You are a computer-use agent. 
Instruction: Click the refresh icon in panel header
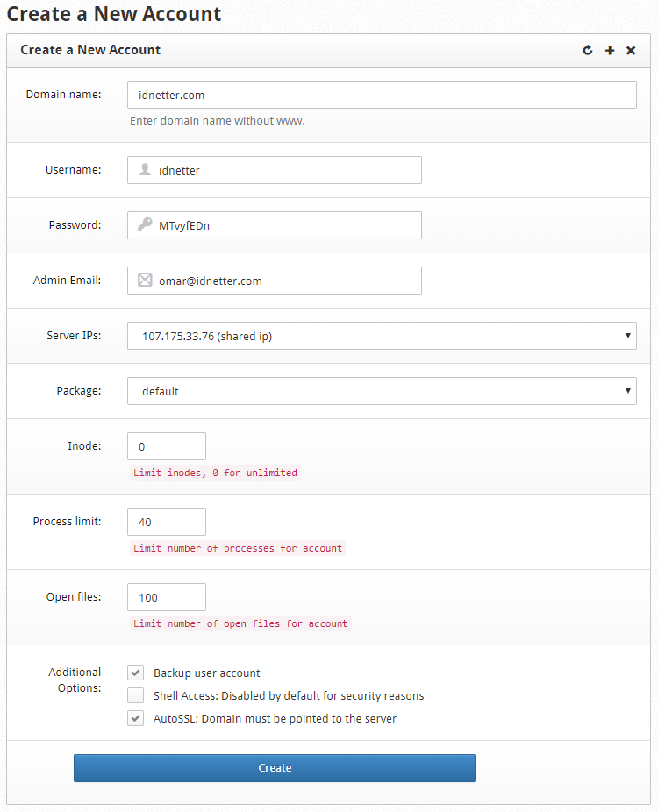click(588, 50)
